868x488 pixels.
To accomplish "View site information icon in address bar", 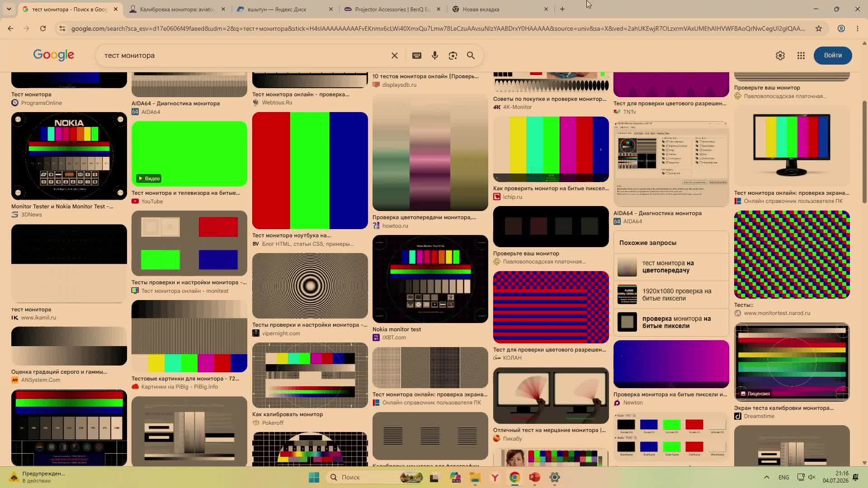I will coord(62,28).
